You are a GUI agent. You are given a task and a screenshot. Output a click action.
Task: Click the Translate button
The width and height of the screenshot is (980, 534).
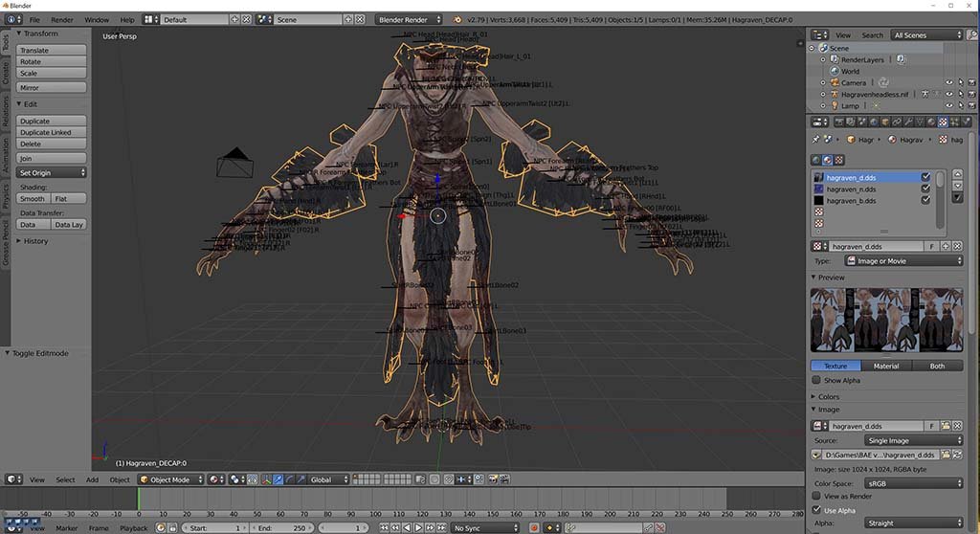click(52, 50)
